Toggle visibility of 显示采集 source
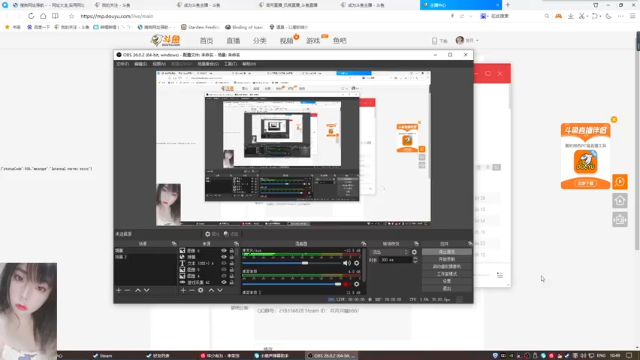Viewport: 640px width, 360px height. [224, 282]
